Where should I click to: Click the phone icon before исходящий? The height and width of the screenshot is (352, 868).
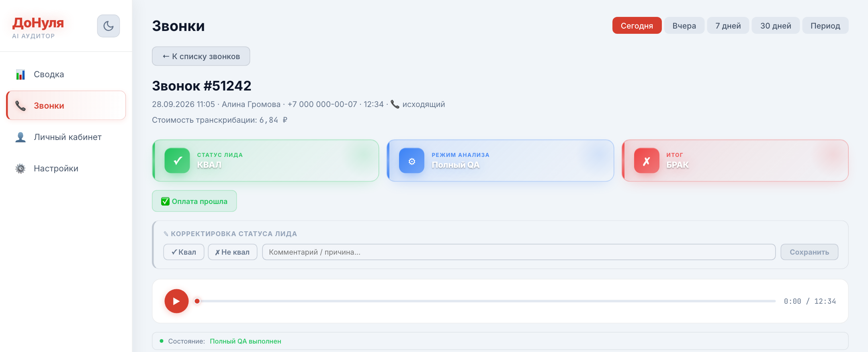coord(395,104)
